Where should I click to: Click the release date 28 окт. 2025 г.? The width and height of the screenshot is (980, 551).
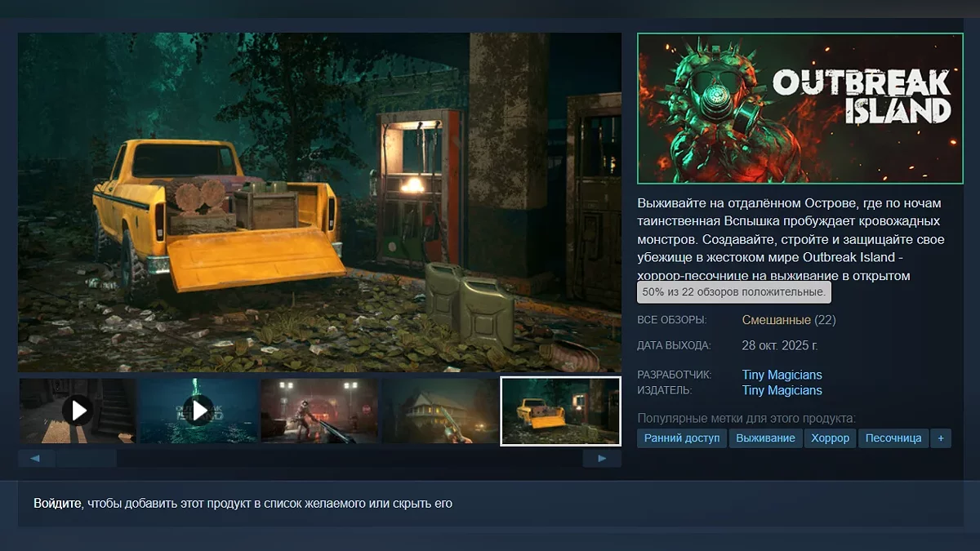pyautogui.click(x=780, y=345)
